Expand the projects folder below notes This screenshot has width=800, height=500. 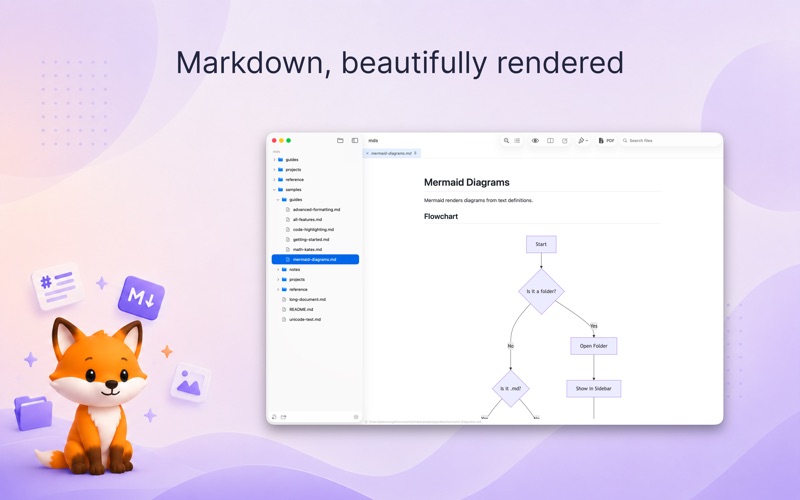[x=278, y=280]
